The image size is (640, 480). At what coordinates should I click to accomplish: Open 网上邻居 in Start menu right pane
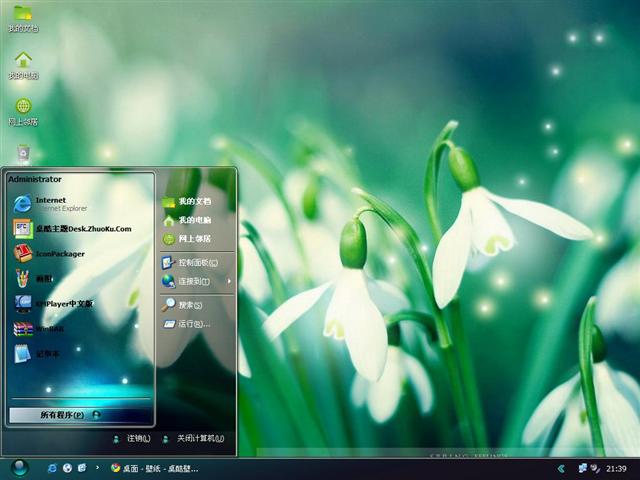point(187,238)
